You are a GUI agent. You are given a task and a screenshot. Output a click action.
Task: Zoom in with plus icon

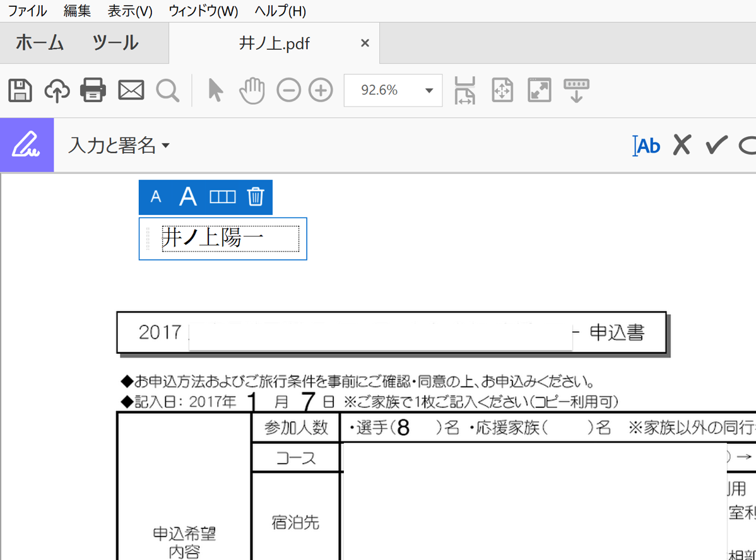(x=321, y=90)
